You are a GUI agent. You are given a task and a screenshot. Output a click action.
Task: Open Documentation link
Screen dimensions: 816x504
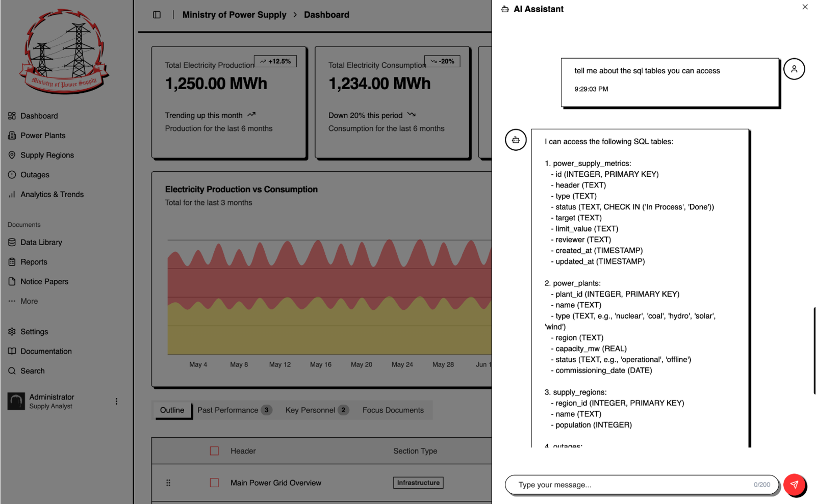46,351
